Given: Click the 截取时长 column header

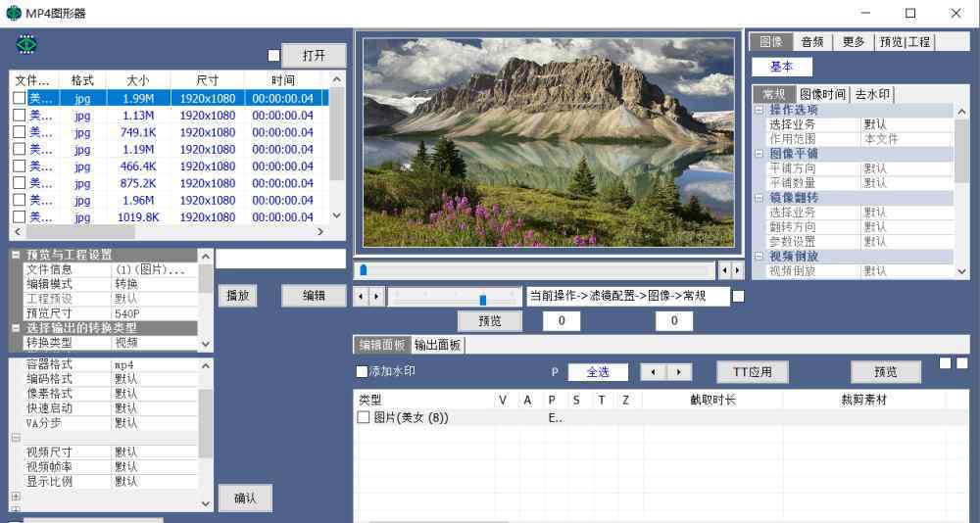Looking at the screenshot, I should tap(713, 400).
